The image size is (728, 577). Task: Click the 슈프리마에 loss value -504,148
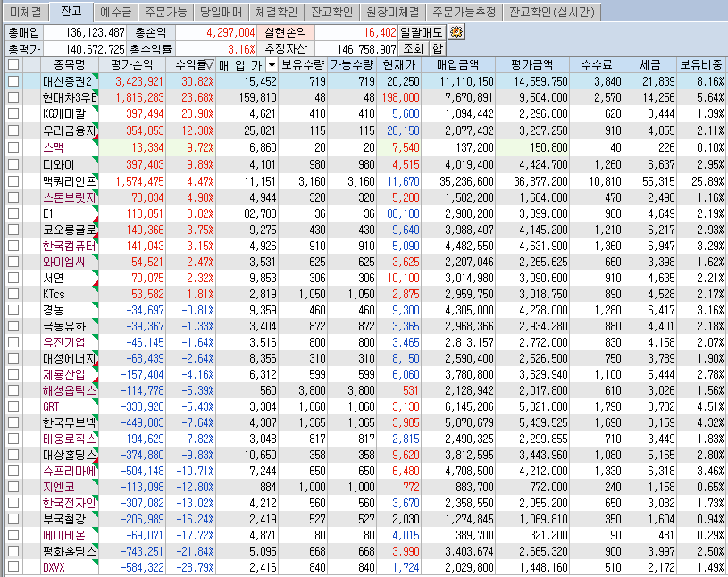click(143, 472)
